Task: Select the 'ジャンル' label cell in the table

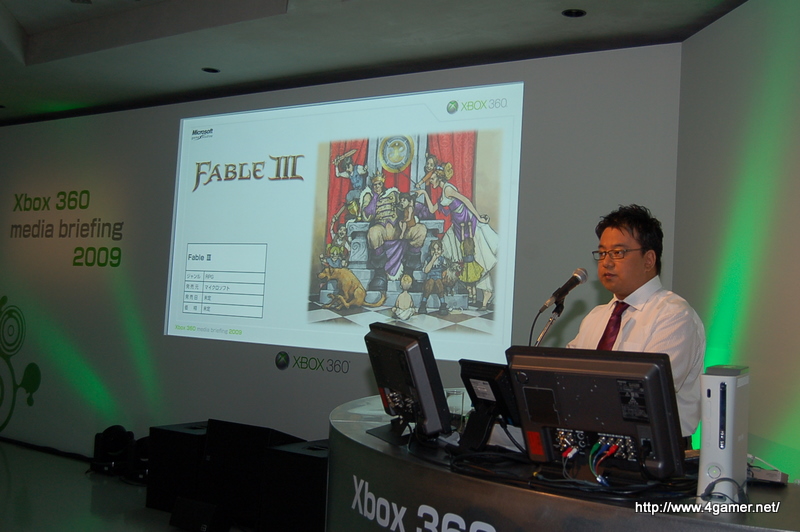Action: click(x=194, y=276)
